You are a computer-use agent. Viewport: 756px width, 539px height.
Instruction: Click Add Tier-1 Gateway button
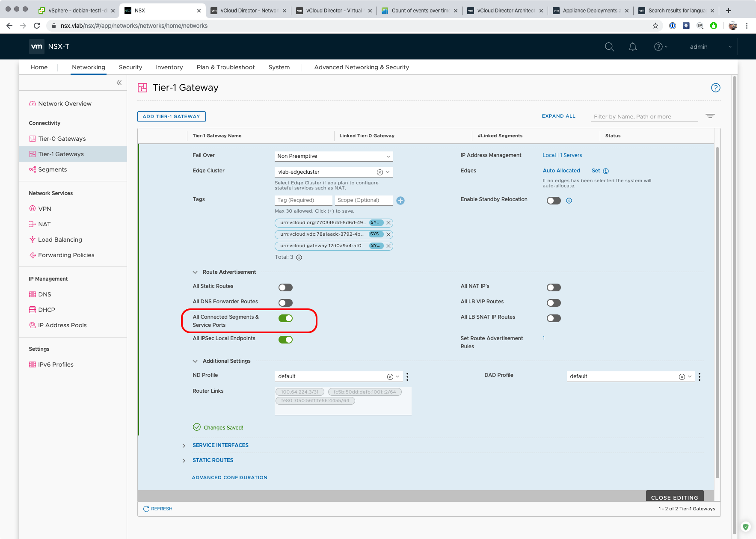[x=171, y=116]
